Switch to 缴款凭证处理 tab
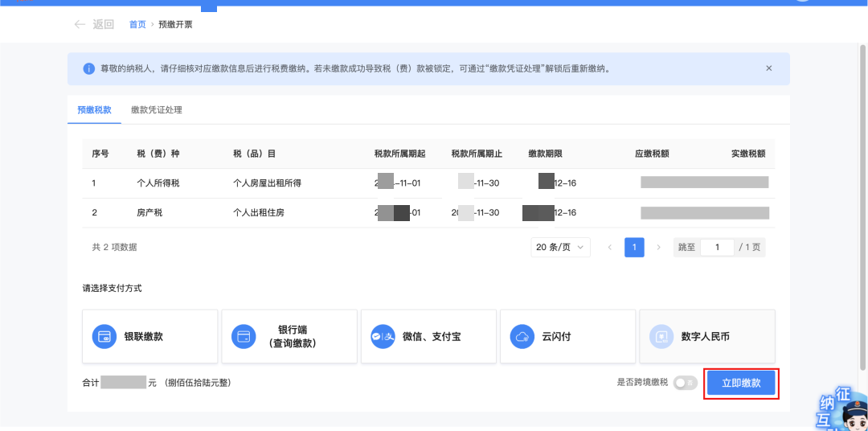This screenshot has height=431, width=868. coord(157,109)
